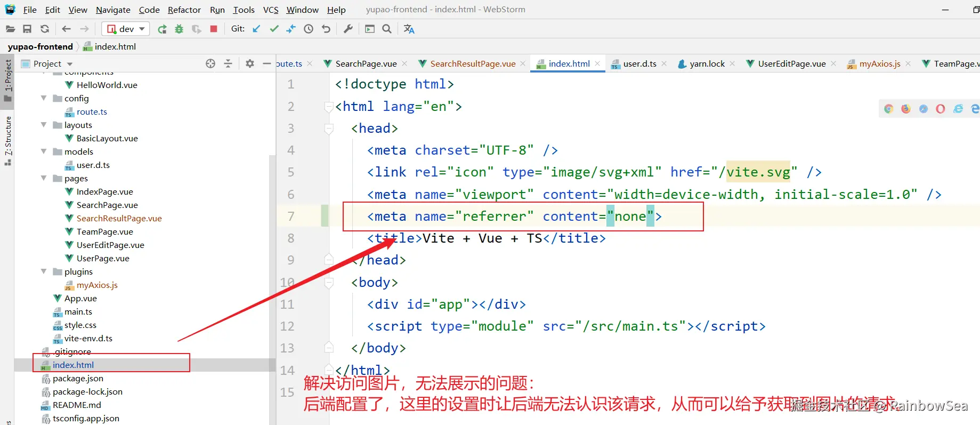Screen dimensions: 980x425
Task: Close the user.d.ts tab
Action: tap(664, 63)
